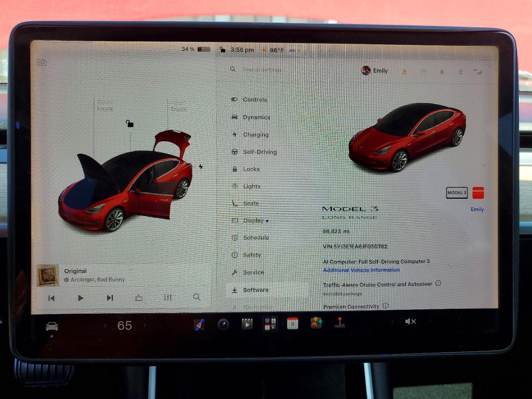Open the all apps launcher
Viewport: 532px width, 399px height.
[270, 324]
